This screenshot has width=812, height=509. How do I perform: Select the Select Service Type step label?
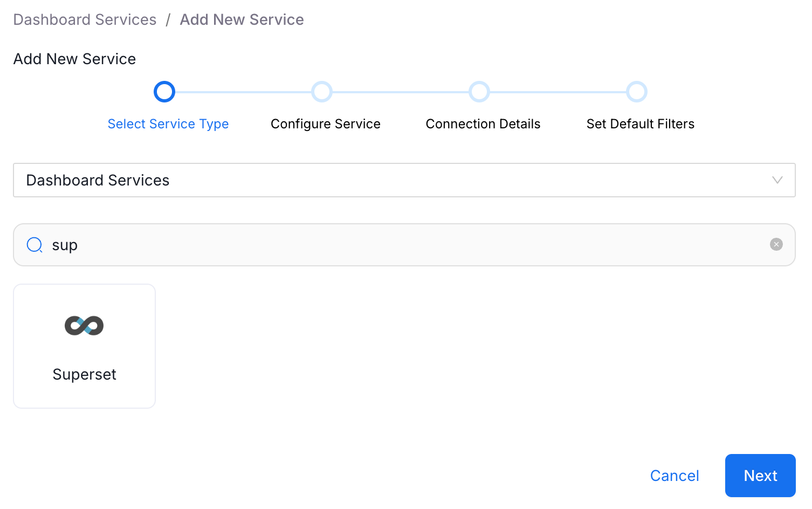click(x=168, y=124)
